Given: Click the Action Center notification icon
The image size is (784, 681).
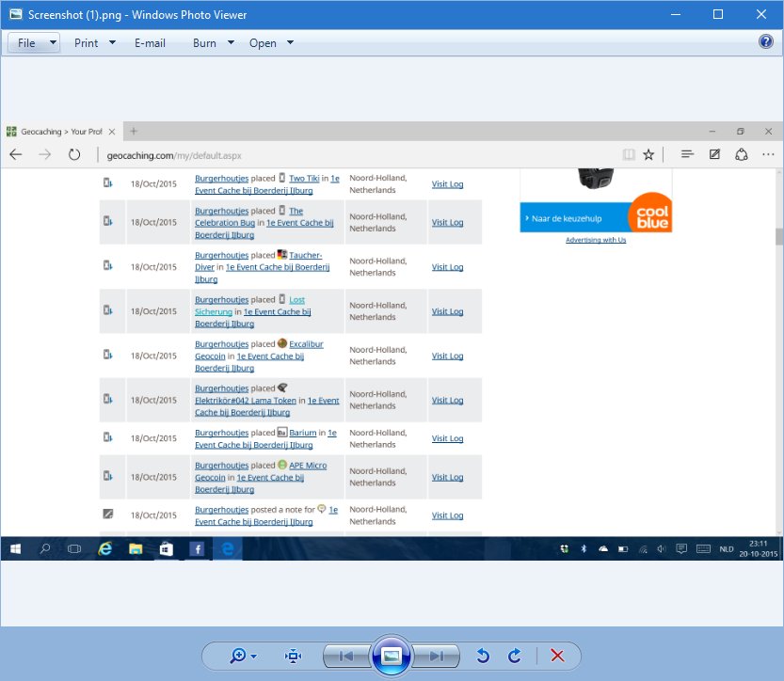Looking at the screenshot, I should point(681,548).
